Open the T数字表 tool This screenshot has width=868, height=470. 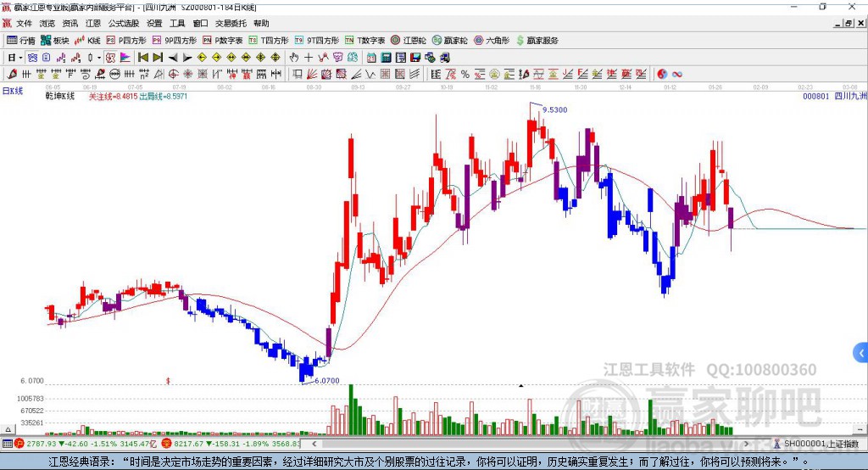[x=364, y=41]
